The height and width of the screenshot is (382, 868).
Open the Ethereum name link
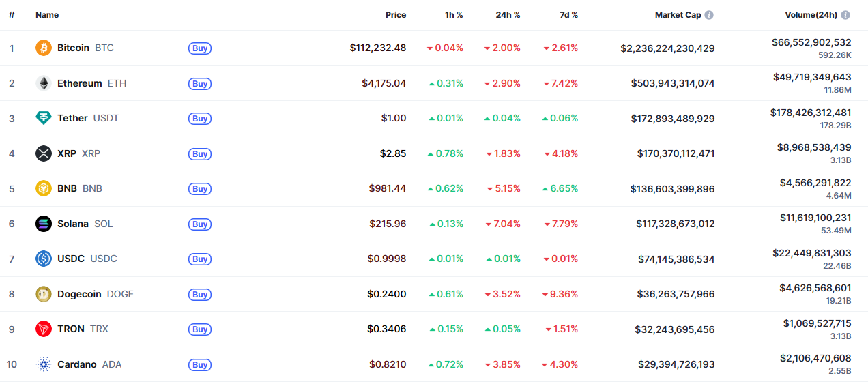point(79,83)
